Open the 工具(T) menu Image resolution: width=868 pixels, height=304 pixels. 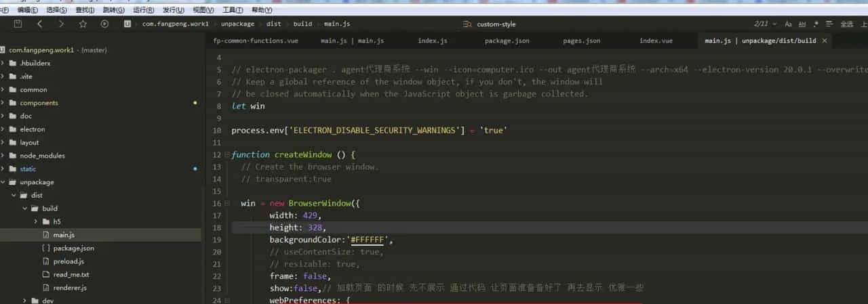click(x=233, y=10)
